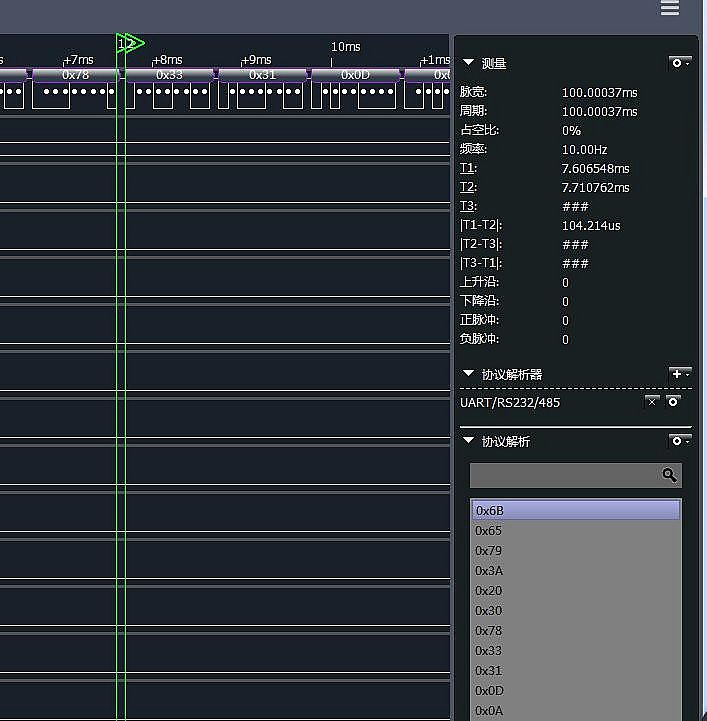This screenshot has height=721, width=707.
Task: Select 0x6B in decoded results list
Action: tap(575, 511)
